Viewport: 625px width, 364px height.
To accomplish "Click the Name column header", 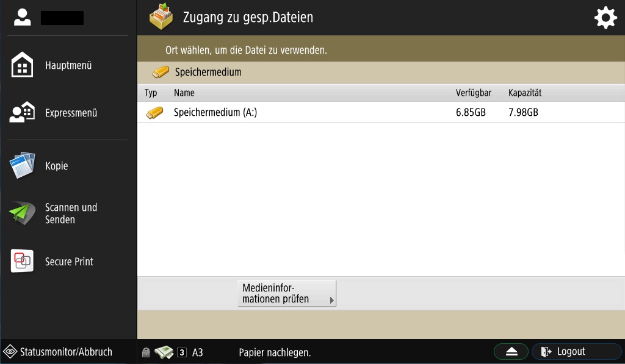I will [x=184, y=93].
